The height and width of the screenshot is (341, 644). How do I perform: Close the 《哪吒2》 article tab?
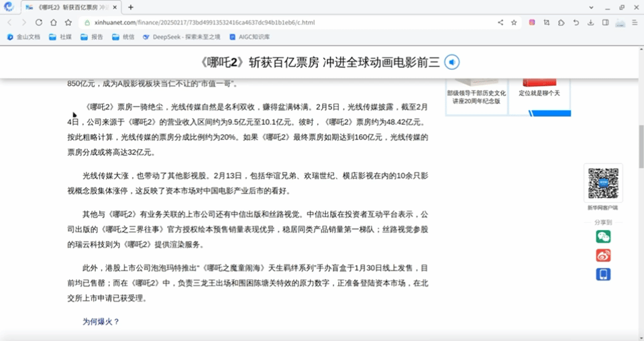[115, 7]
